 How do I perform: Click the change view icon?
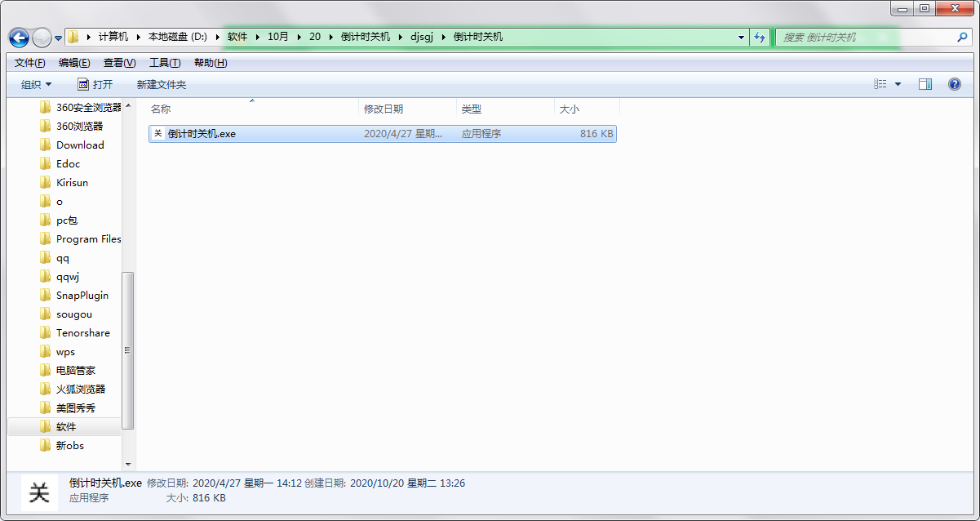tap(880, 84)
